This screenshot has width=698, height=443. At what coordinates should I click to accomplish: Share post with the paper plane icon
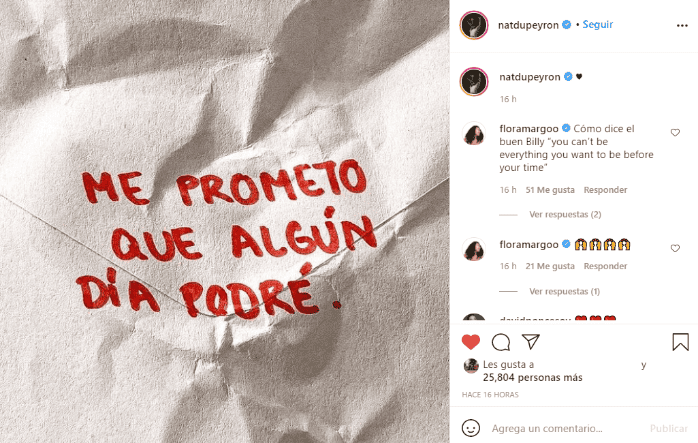pos(531,341)
